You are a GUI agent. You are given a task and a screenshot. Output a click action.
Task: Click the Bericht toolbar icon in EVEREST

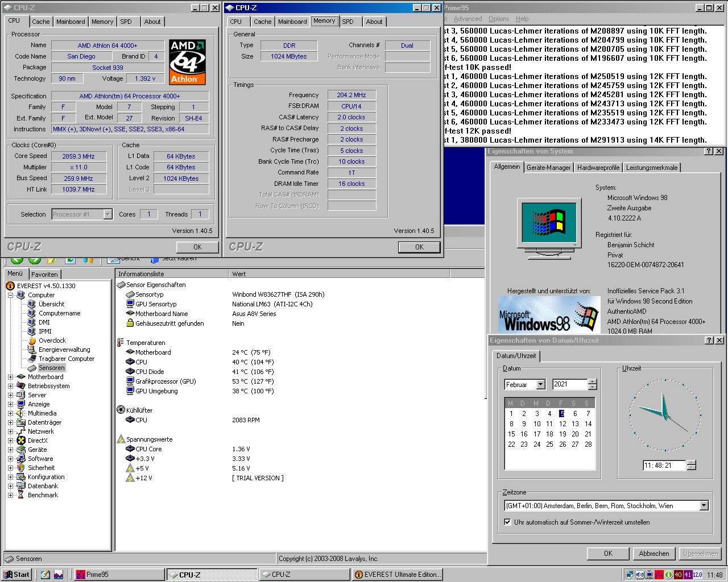(x=113, y=260)
